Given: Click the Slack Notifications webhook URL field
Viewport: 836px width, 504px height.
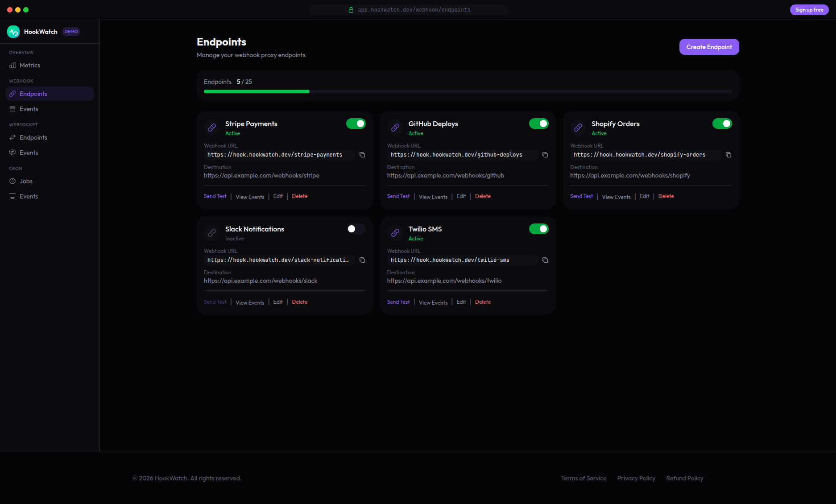Looking at the screenshot, I should point(278,260).
